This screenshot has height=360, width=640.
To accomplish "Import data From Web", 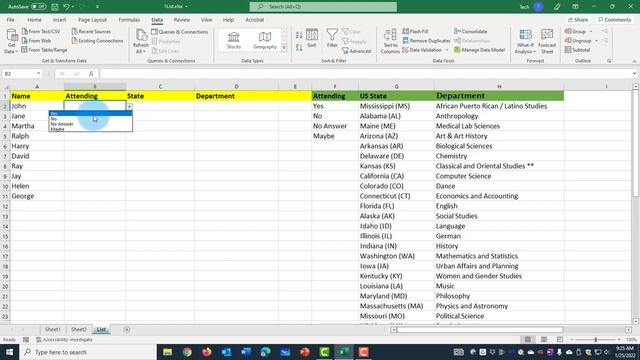I will [x=36, y=40].
